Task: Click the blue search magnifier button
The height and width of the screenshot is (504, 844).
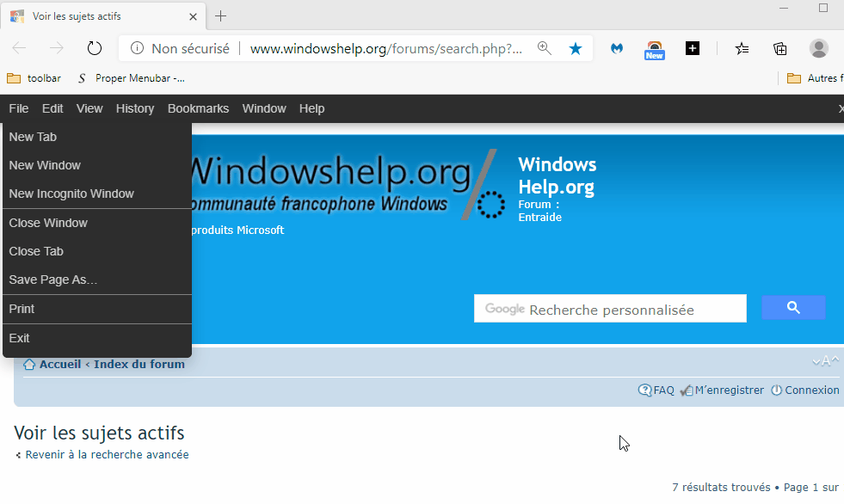Action: pos(793,308)
